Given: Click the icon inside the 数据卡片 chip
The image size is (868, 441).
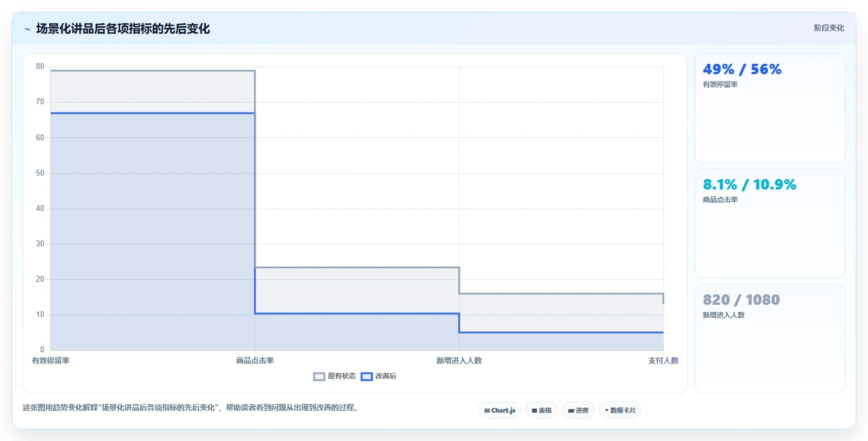Looking at the screenshot, I should pos(606,410).
